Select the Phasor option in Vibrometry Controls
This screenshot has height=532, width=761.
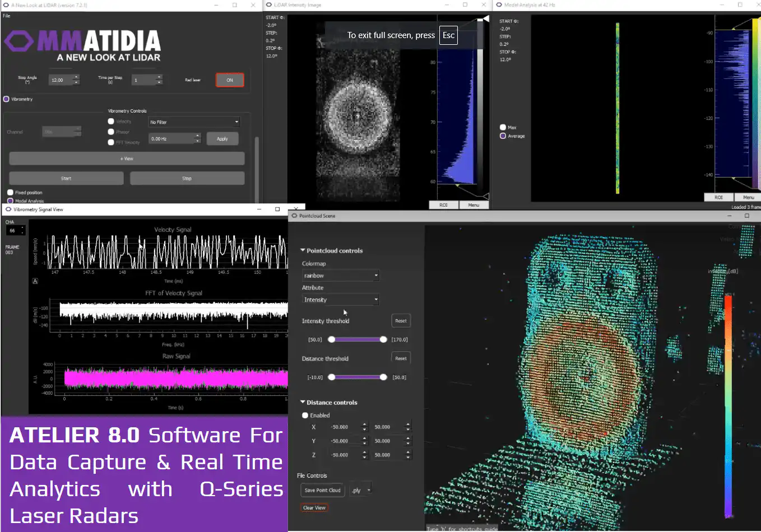[111, 132]
